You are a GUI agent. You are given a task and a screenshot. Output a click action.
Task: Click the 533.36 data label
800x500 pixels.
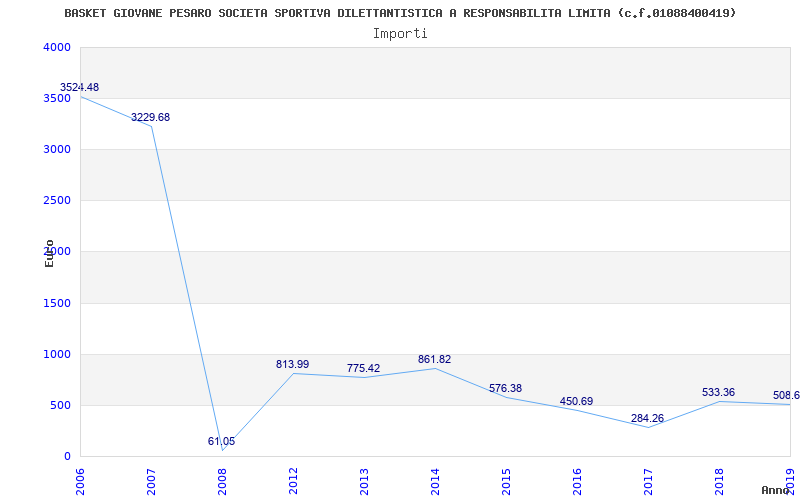coord(718,392)
